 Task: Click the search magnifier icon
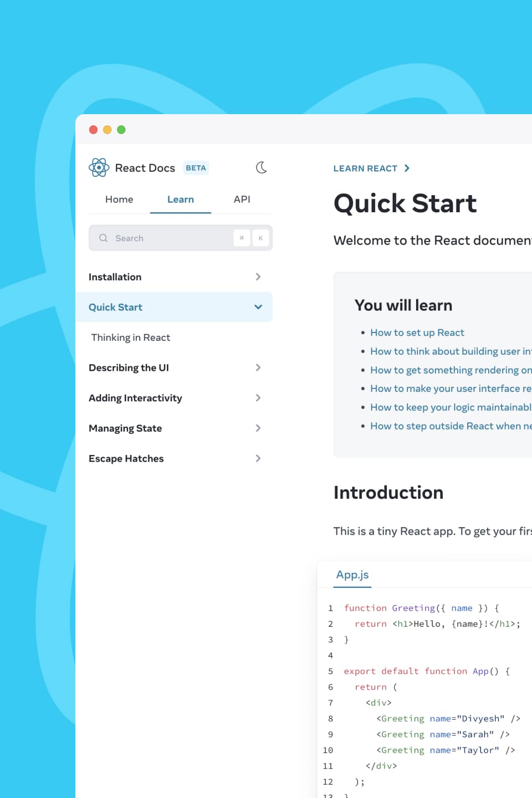[x=103, y=238]
